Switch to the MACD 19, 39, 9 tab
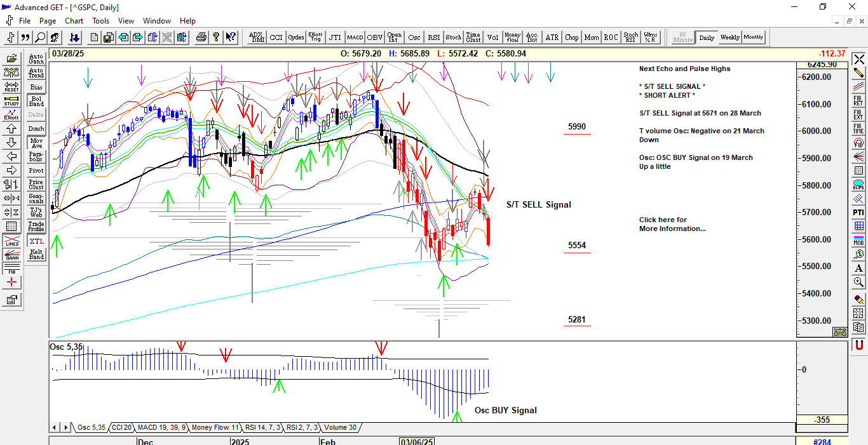Image resolution: width=868 pixels, height=445 pixels. point(161,428)
